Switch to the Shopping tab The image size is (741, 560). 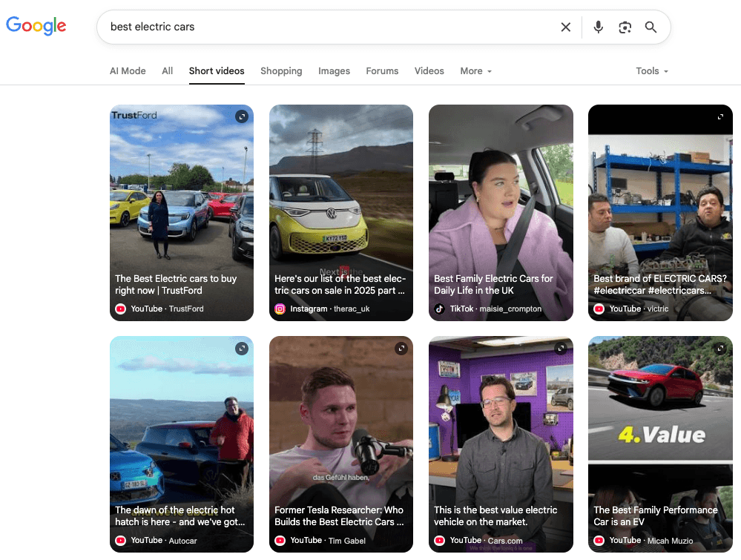[x=281, y=71]
